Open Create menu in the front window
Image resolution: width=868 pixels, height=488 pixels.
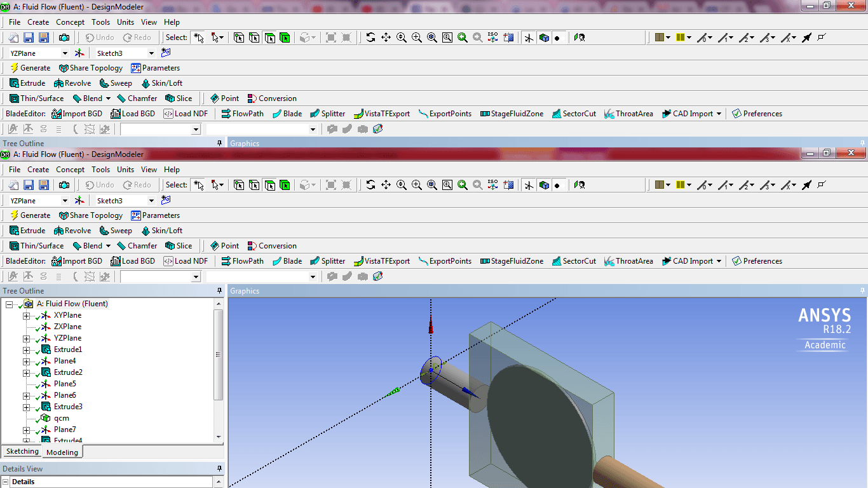tap(38, 170)
